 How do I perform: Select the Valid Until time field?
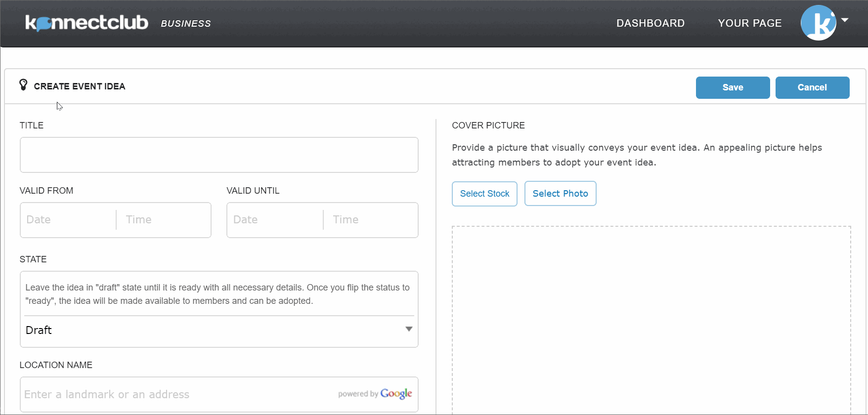pyautogui.click(x=371, y=220)
